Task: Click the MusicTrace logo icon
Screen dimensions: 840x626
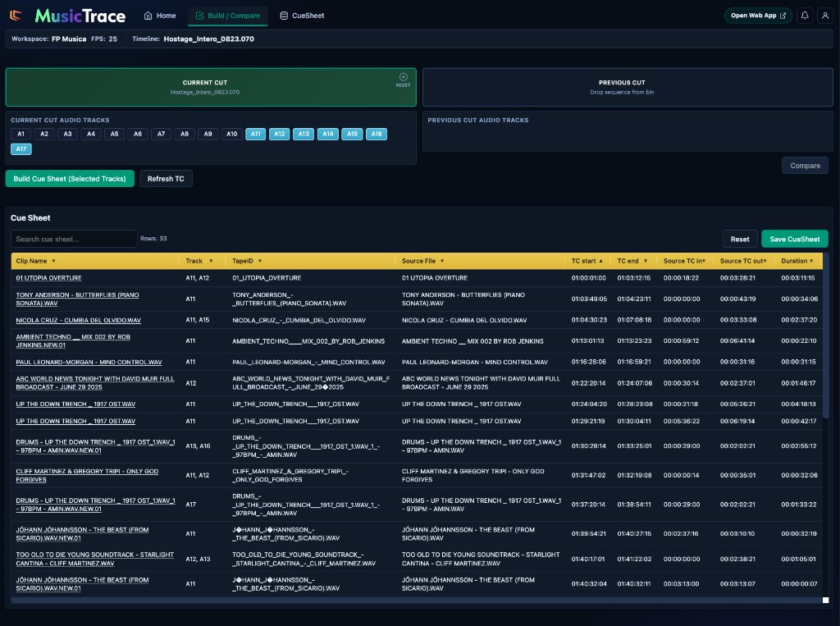Action: tap(16, 16)
